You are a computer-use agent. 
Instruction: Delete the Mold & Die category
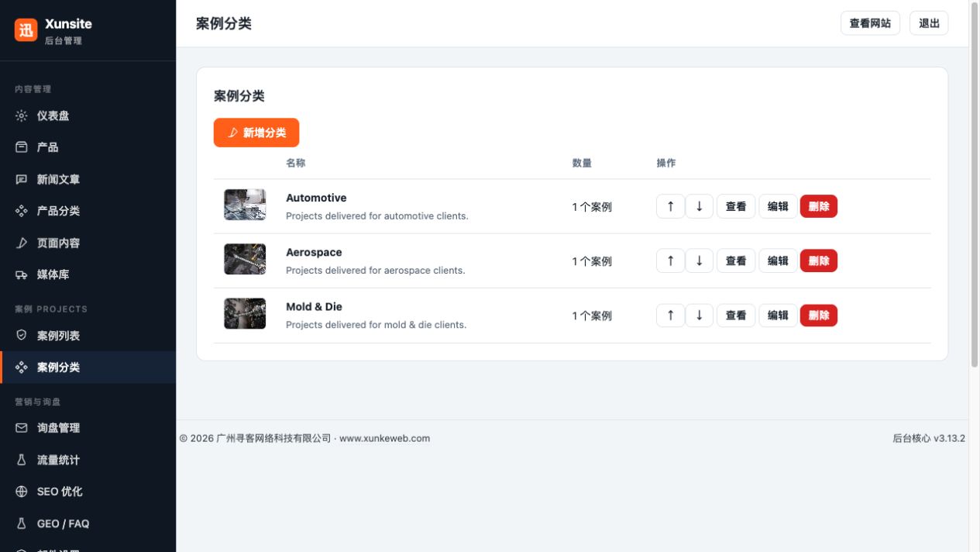[x=819, y=316]
